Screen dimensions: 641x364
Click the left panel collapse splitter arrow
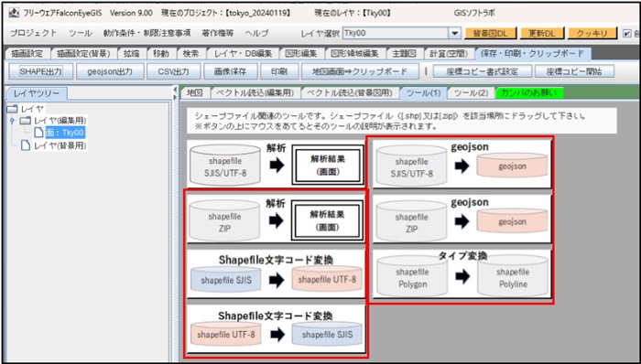176,90
